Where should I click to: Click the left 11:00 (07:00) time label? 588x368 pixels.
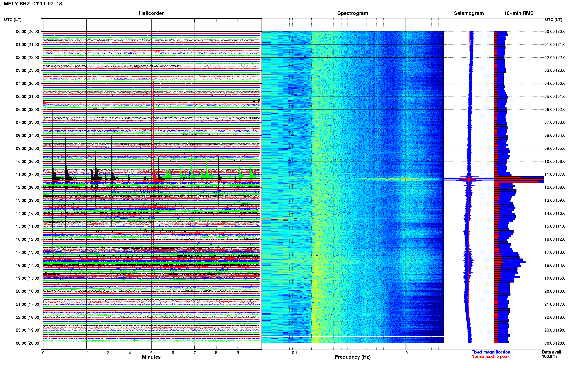click(x=28, y=174)
